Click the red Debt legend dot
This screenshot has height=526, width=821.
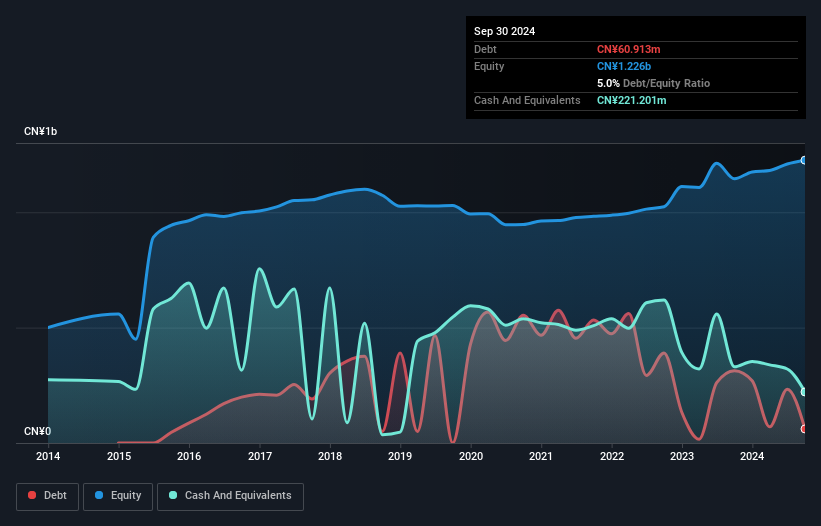(32, 495)
